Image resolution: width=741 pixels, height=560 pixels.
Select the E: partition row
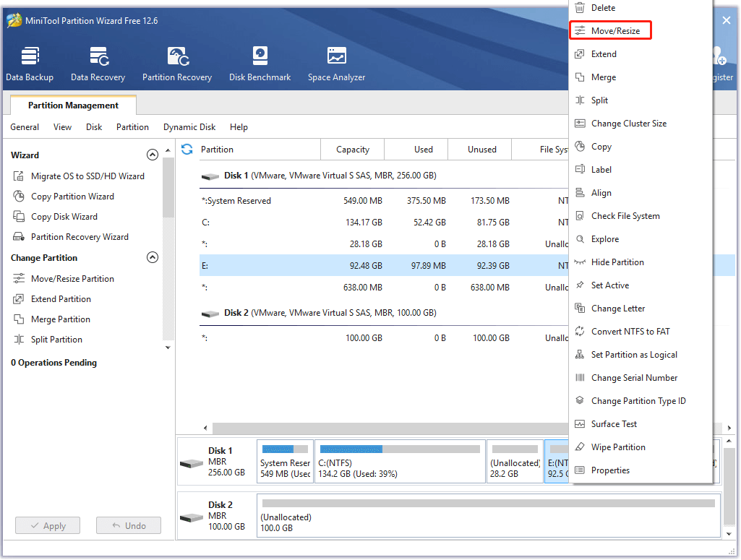coord(289,265)
